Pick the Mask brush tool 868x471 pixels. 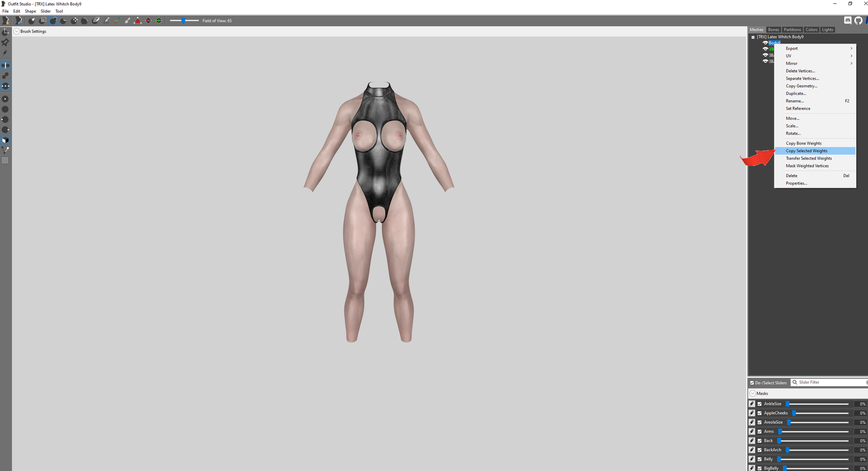click(42, 20)
